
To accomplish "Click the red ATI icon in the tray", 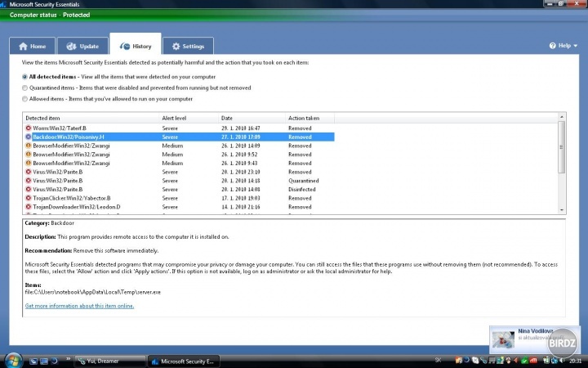I will pos(532,361).
